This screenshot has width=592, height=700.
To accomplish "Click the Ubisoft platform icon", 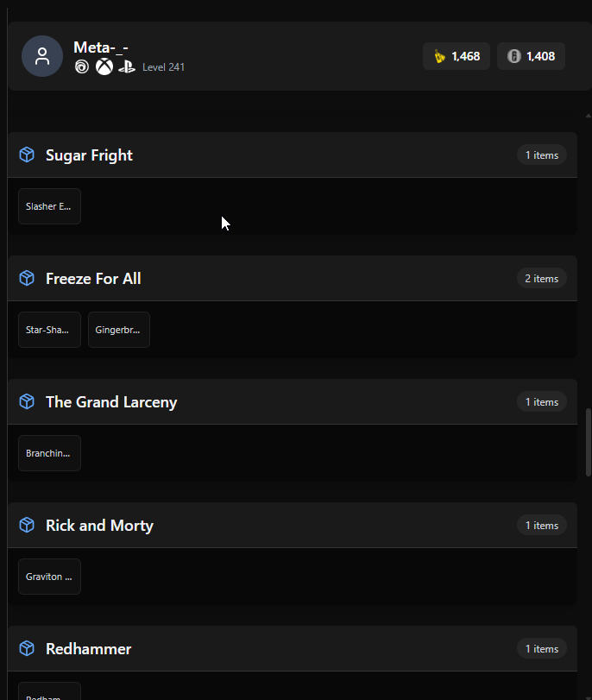I will pos(82,67).
